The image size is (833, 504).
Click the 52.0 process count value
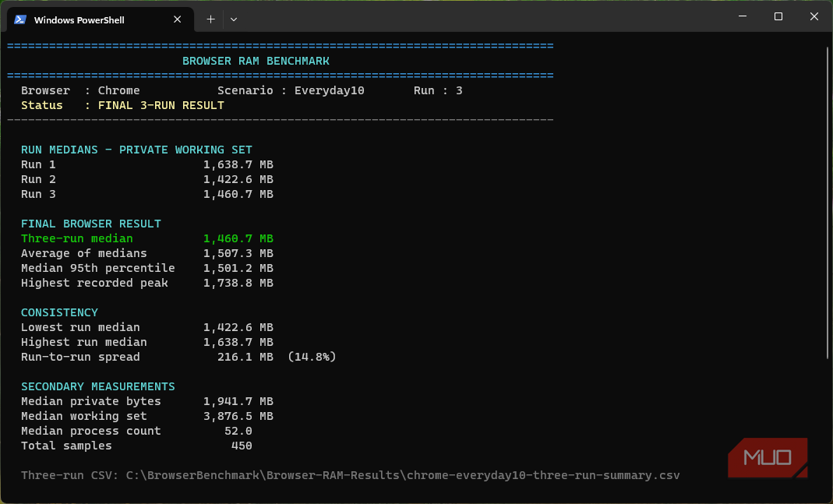pyautogui.click(x=238, y=431)
